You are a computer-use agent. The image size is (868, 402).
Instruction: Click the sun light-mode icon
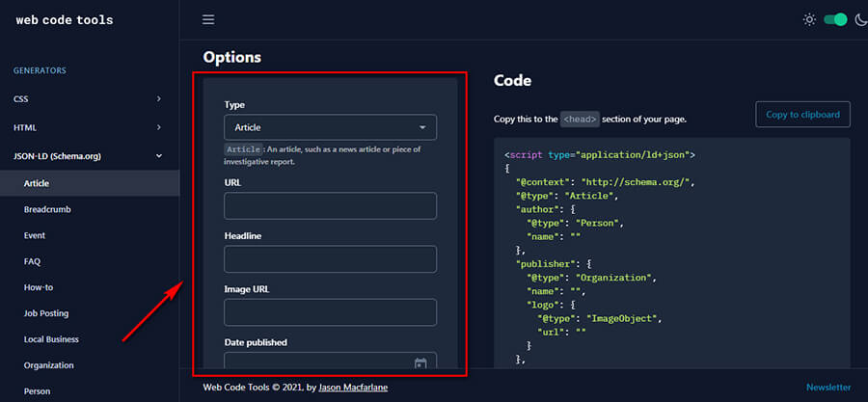pyautogui.click(x=809, y=19)
